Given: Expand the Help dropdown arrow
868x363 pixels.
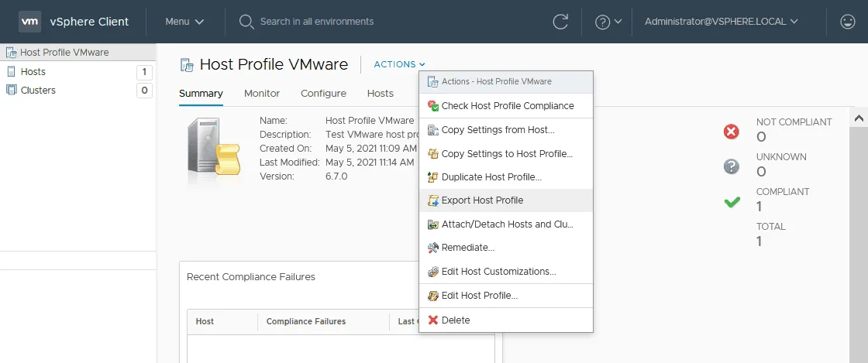Looking at the screenshot, I should 618,22.
